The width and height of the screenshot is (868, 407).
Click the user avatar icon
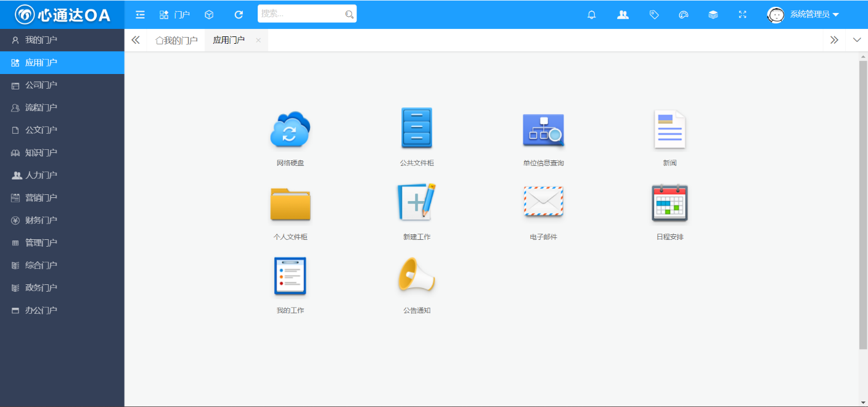776,15
